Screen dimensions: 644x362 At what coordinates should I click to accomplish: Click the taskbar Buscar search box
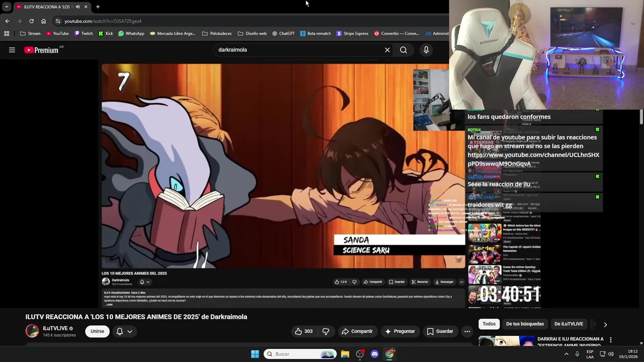[300, 354]
